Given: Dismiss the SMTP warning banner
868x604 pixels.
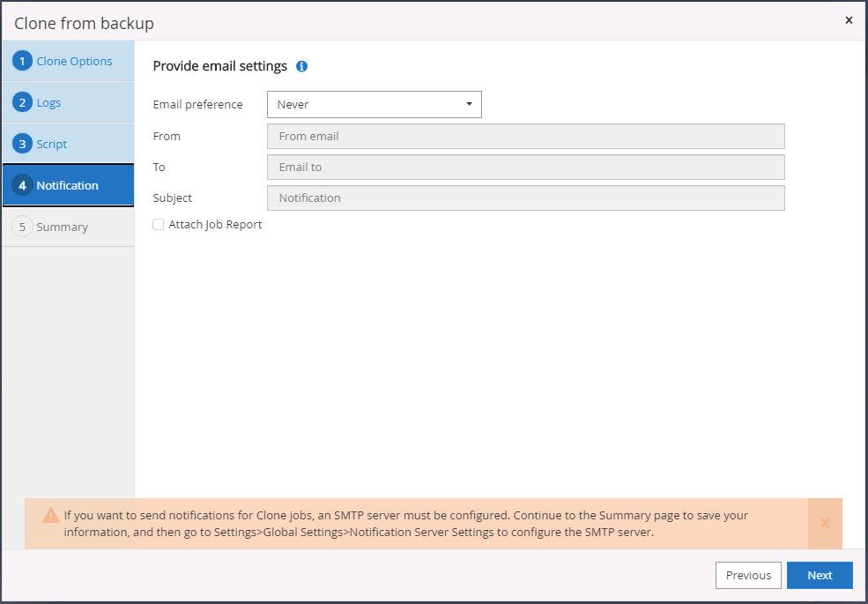Looking at the screenshot, I should [825, 523].
